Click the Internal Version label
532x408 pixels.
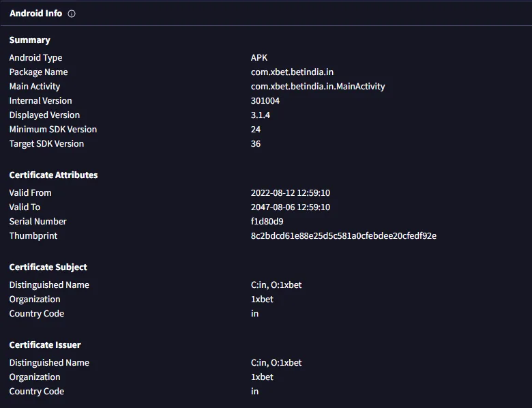41,101
